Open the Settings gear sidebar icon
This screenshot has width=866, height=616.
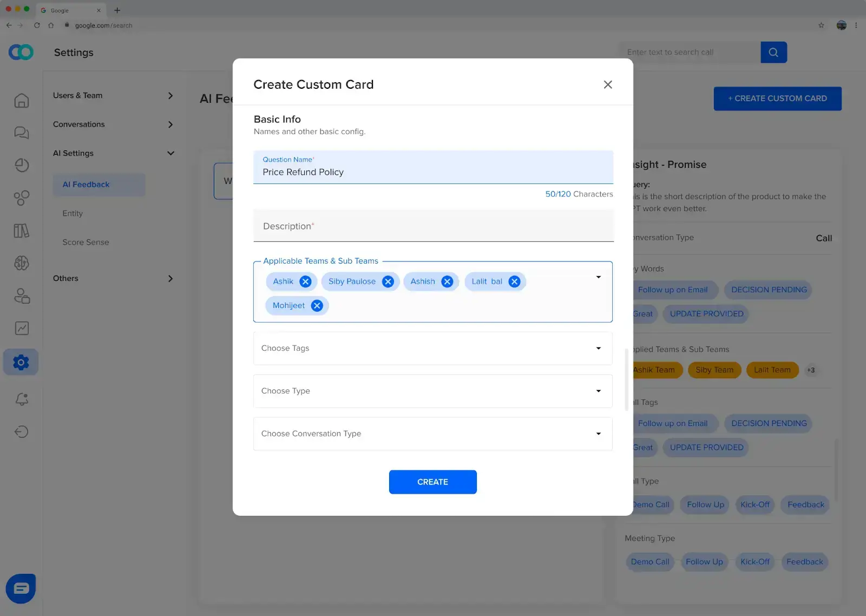(21, 362)
